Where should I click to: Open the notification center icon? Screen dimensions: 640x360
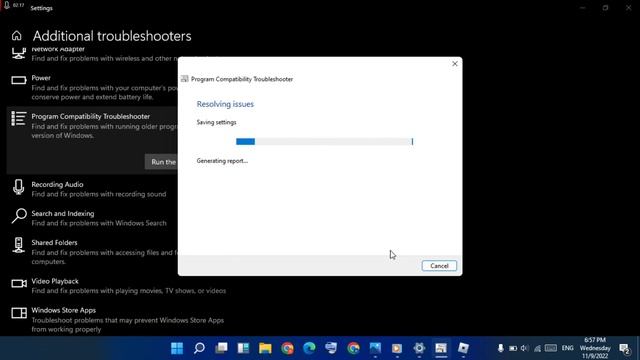click(624, 349)
